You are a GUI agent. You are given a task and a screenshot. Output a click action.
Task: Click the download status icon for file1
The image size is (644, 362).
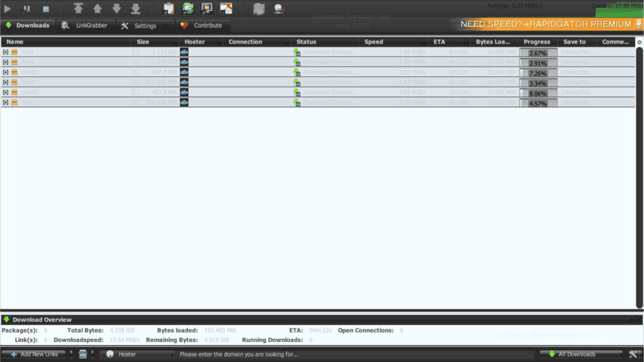[297, 102]
